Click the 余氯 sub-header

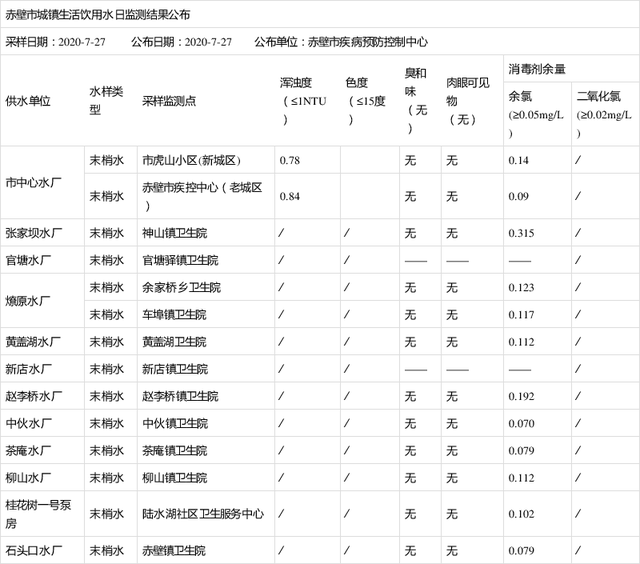click(x=536, y=115)
